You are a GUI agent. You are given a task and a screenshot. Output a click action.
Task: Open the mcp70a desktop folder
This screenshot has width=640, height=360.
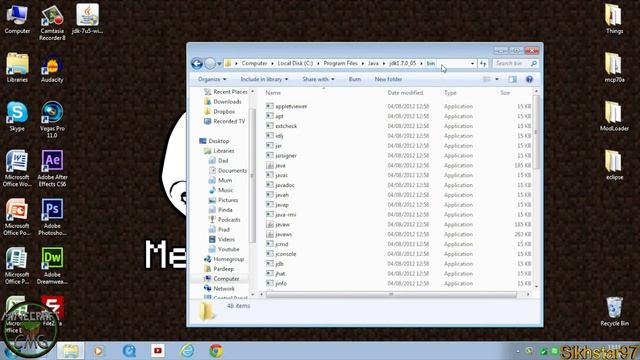pyautogui.click(x=614, y=68)
